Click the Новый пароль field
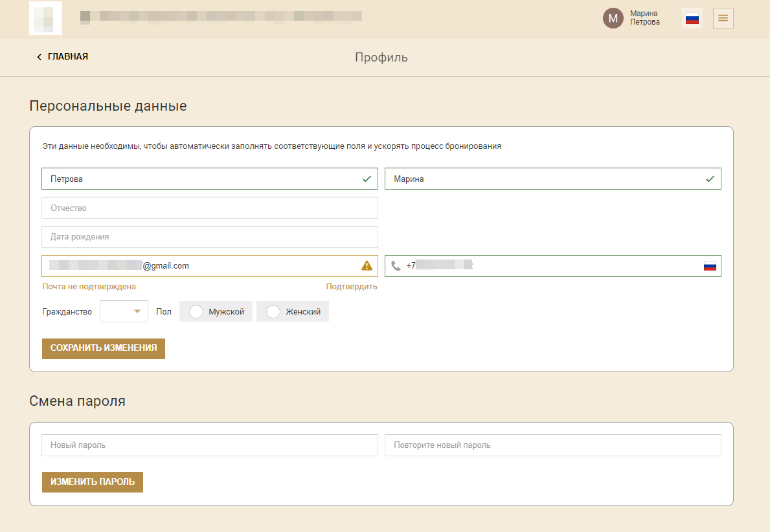The width and height of the screenshot is (770, 532). [x=210, y=445]
